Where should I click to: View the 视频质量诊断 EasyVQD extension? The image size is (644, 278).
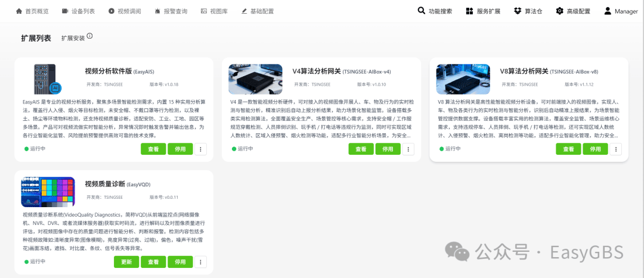pos(153,261)
